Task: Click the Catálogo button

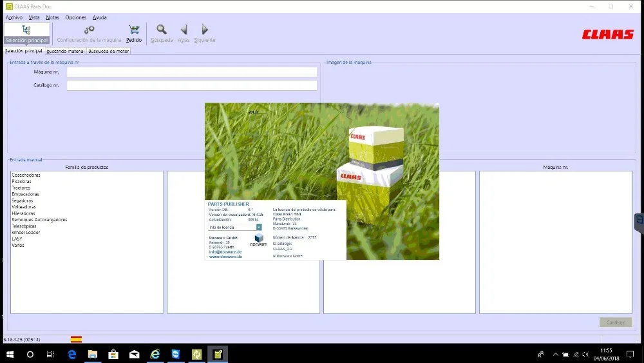Action: tap(616, 322)
